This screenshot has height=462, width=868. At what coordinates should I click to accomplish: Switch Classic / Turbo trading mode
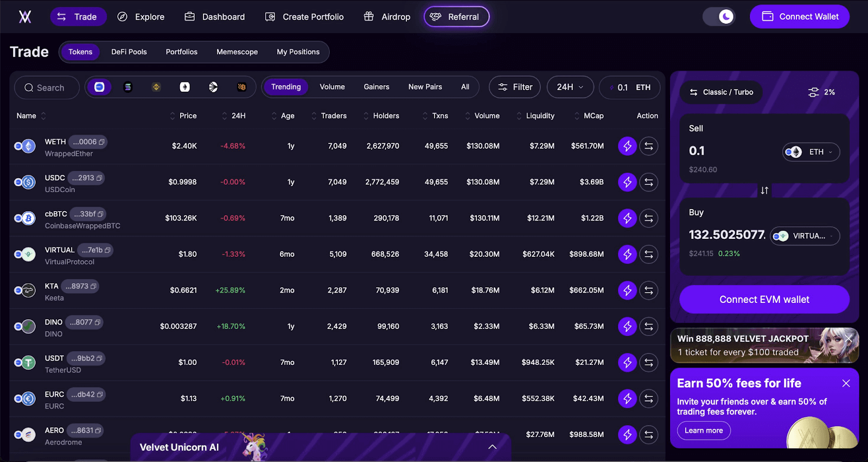tap(721, 92)
